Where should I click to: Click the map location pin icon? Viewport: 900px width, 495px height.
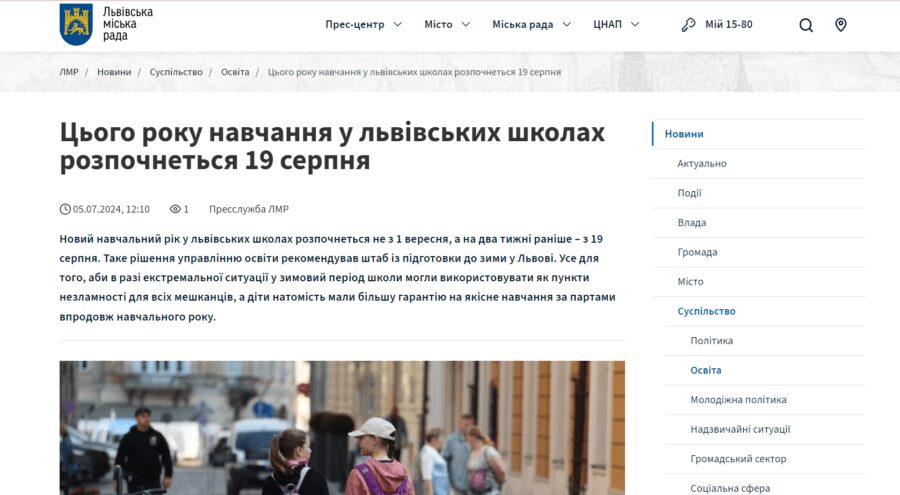click(x=840, y=25)
